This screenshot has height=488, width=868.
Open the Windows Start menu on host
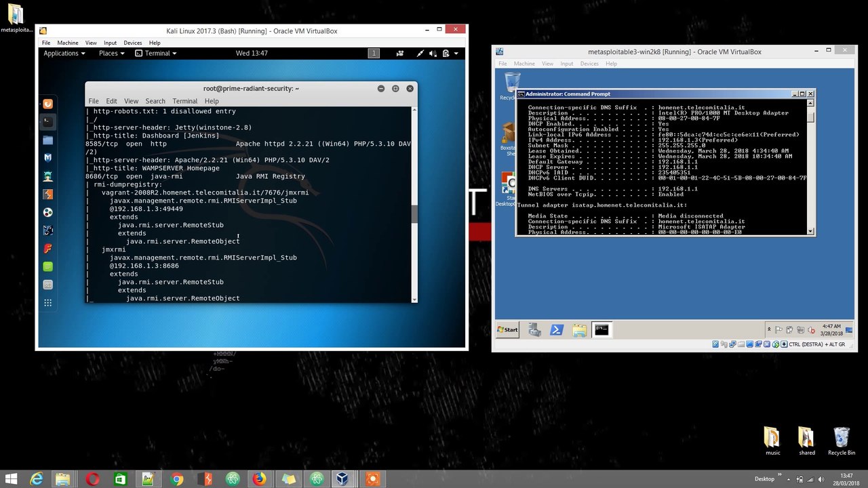[11, 479]
